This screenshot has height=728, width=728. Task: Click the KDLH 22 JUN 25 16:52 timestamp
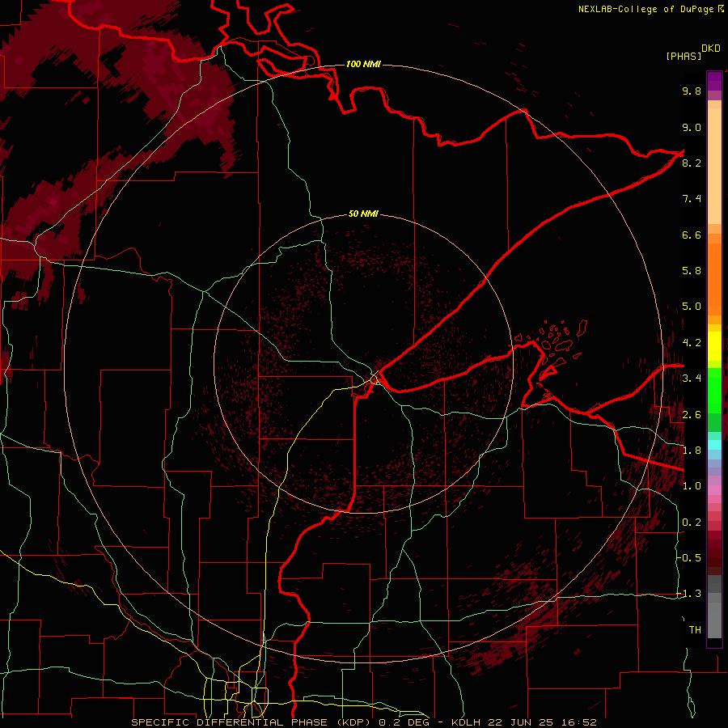[x=523, y=722]
